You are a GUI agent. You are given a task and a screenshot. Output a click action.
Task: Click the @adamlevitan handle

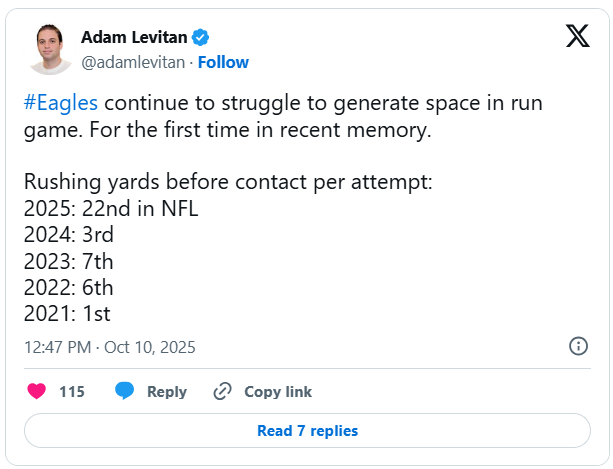pos(134,62)
